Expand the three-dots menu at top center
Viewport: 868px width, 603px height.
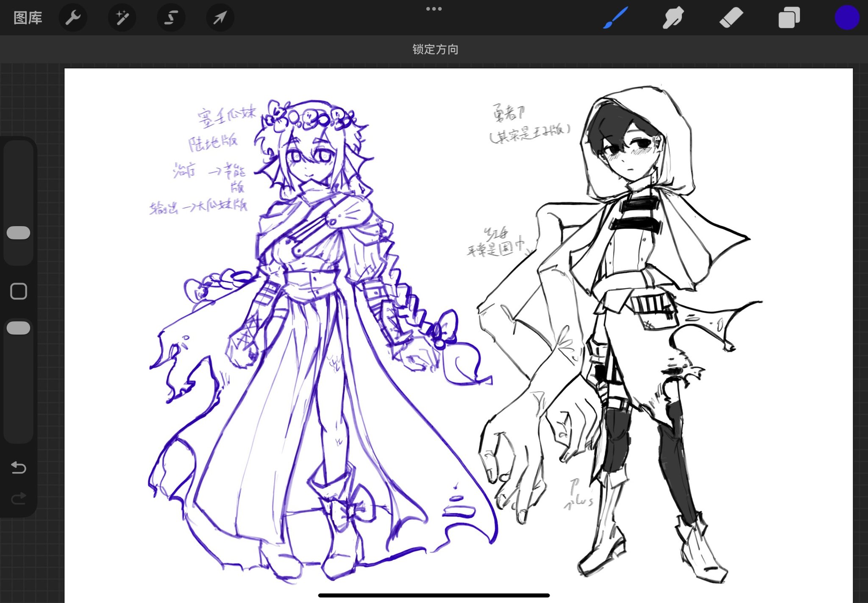(434, 9)
